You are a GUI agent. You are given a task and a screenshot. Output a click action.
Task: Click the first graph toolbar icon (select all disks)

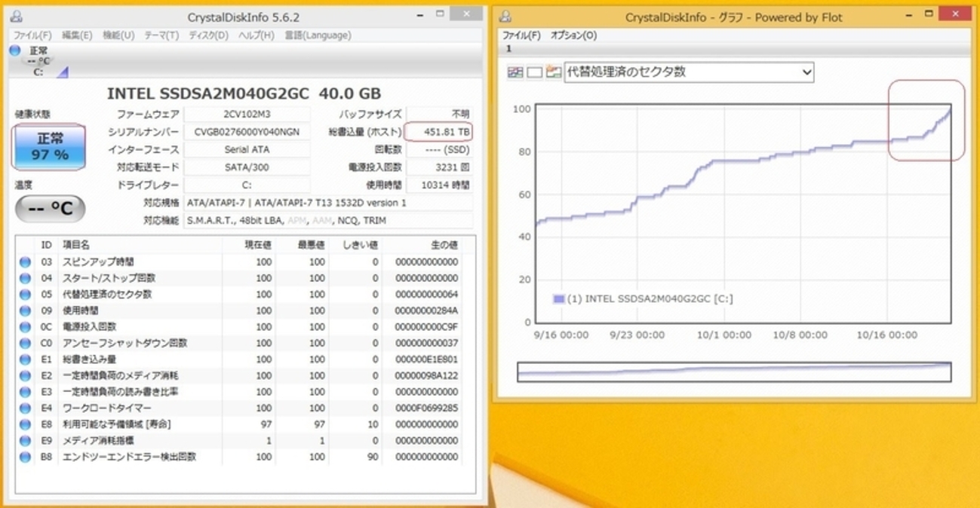point(515,72)
